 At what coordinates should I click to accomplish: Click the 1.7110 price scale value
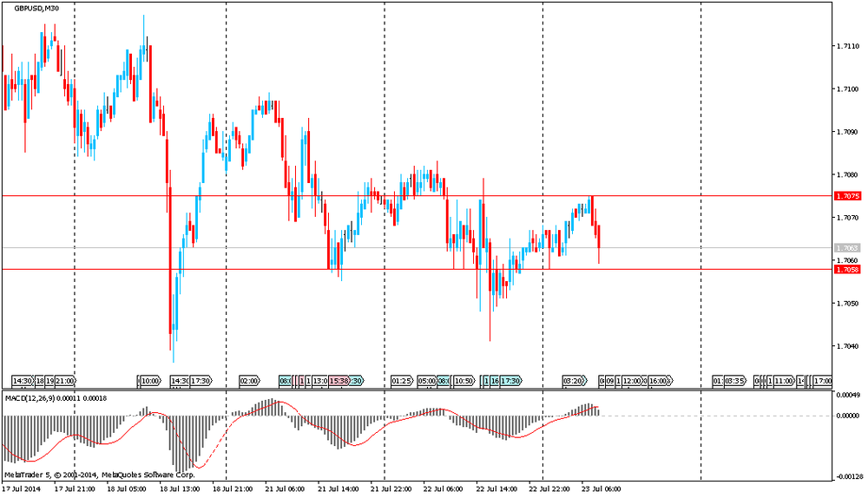pos(847,46)
